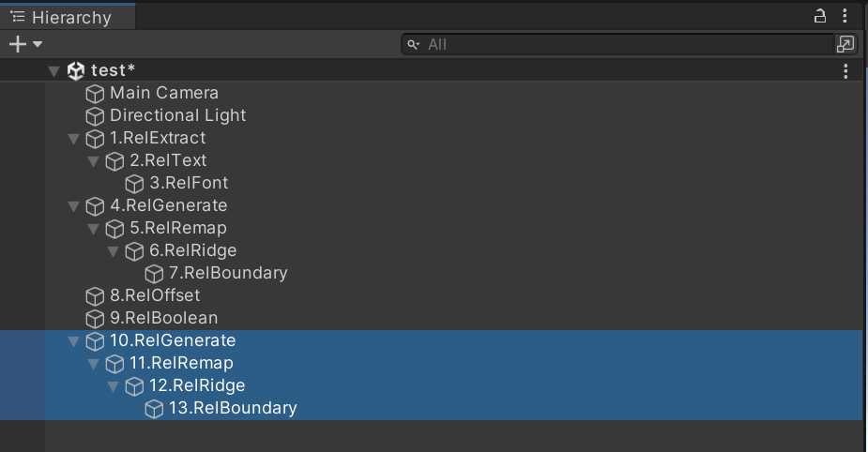
Task: Click the cube icon of 7.RelBoundary
Action: (x=154, y=274)
